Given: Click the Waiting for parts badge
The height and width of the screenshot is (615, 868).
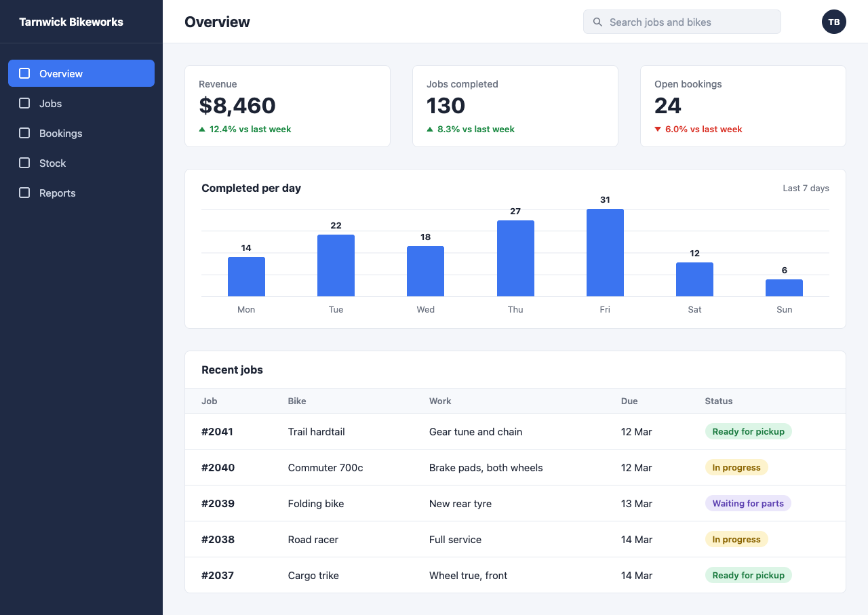Looking at the screenshot, I should 748,503.
